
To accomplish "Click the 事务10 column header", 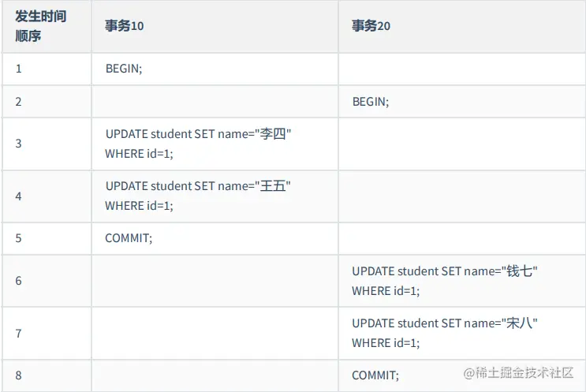I will [x=125, y=26].
